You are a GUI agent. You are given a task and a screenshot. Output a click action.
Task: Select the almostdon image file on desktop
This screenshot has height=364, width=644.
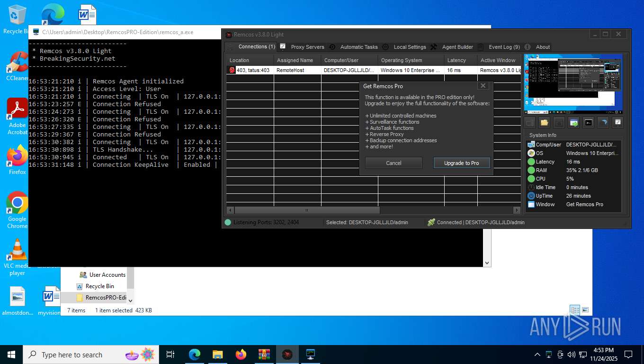point(18,300)
